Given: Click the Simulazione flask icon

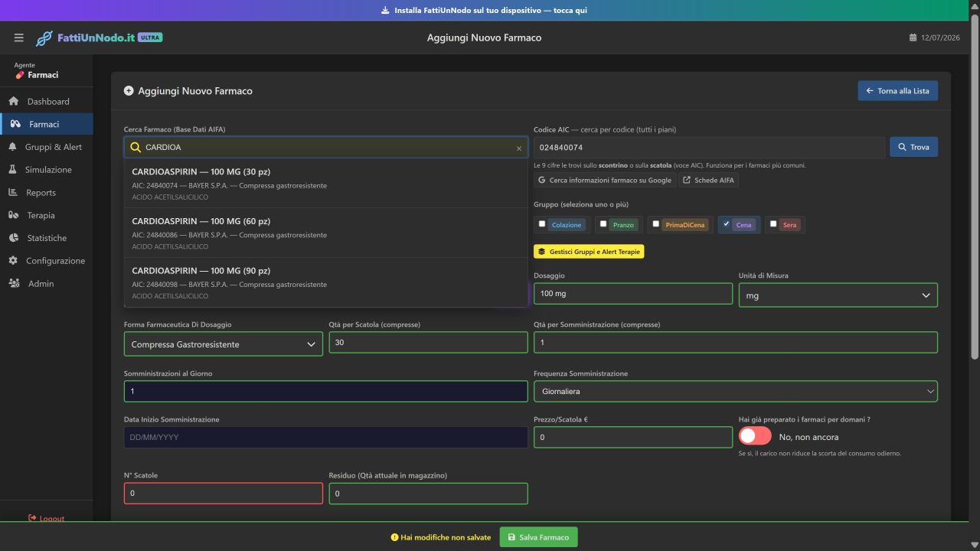Looking at the screenshot, I should tap(13, 169).
